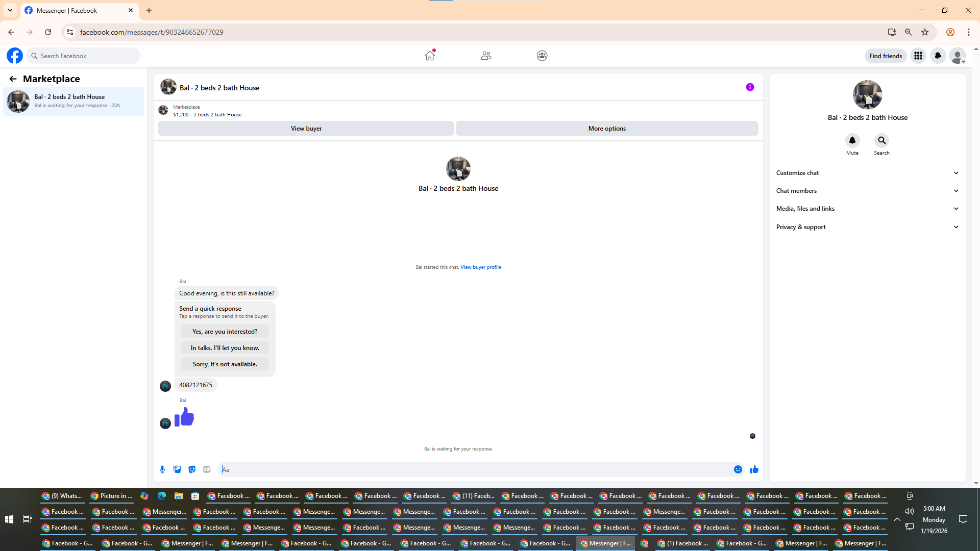Open the View buyer profile link

[481, 267]
